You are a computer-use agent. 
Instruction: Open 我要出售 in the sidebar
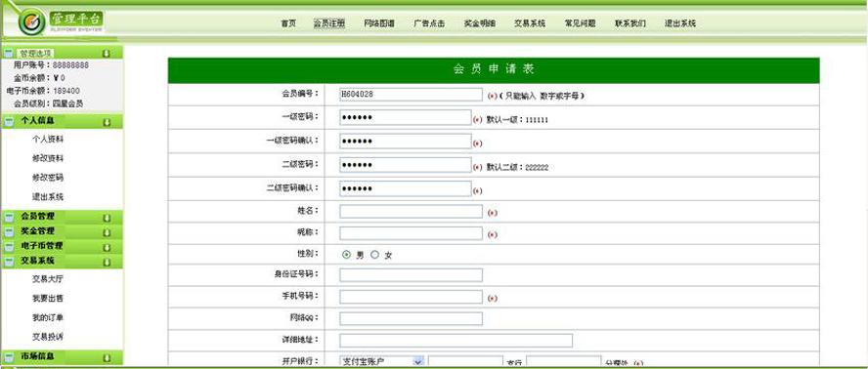click(x=48, y=299)
